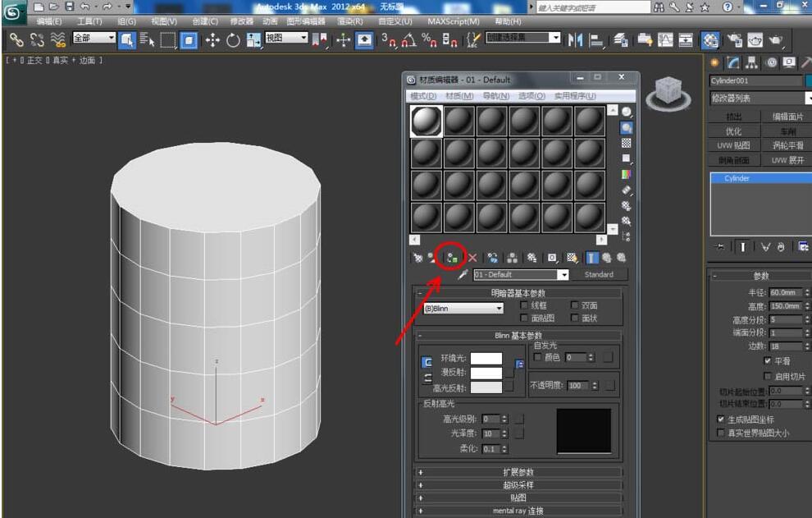Open the Select by Name dialog
812x518 pixels.
pyautogui.click(x=147, y=40)
